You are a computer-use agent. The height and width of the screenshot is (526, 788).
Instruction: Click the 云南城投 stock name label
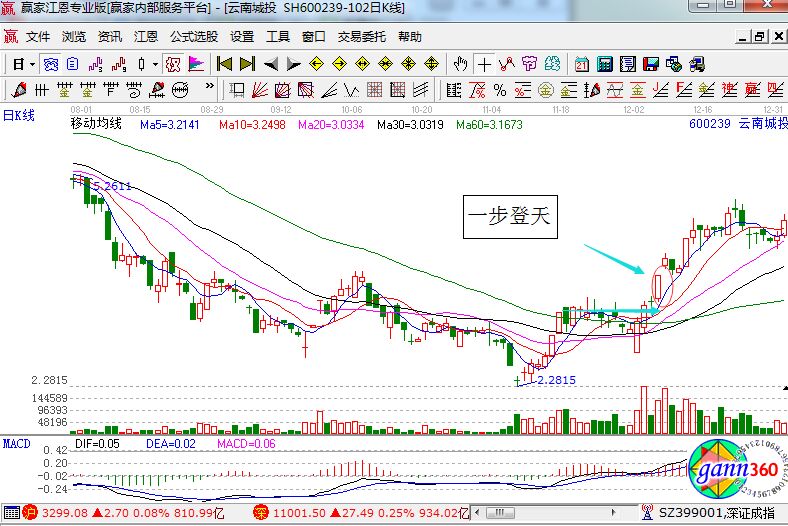(763, 125)
